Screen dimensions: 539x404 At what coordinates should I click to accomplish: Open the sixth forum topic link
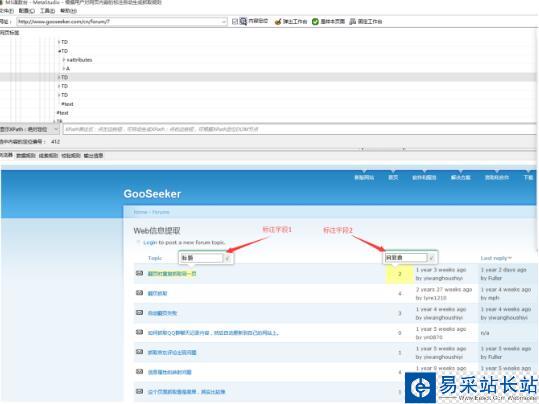[x=169, y=372]
